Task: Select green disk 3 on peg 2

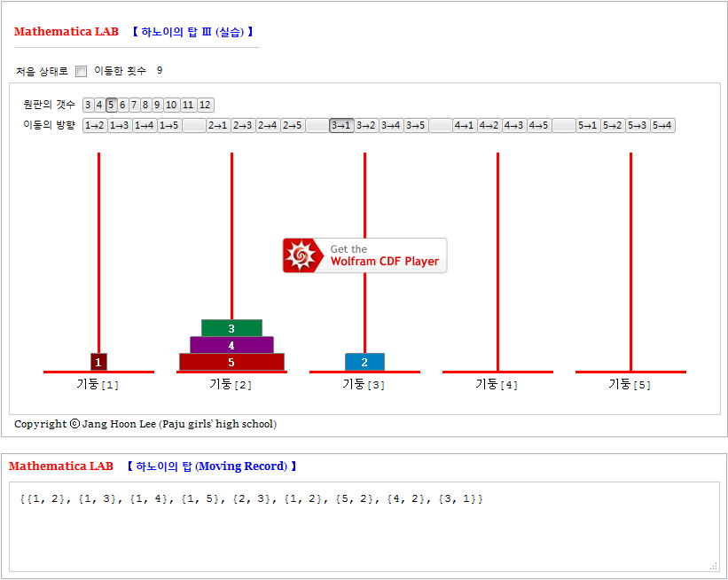Action: pos(231,328)
